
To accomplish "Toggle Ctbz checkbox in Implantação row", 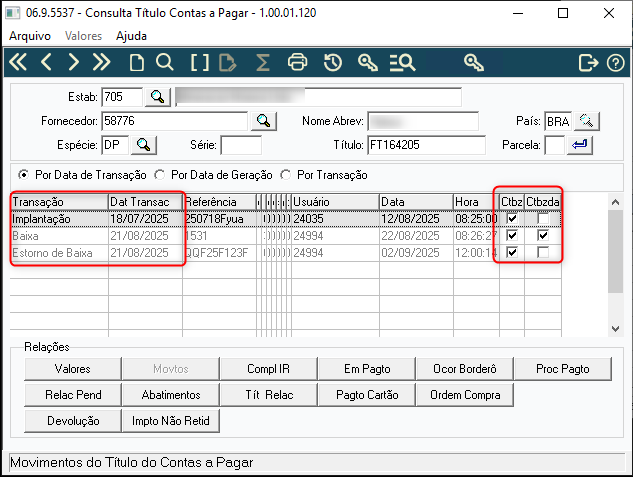I will pyautogui.click(x=512, y=218).
